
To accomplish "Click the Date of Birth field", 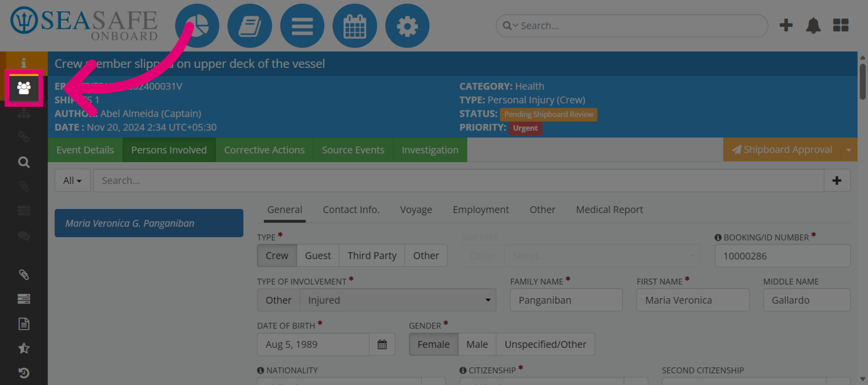I will [x=313, y=344].
